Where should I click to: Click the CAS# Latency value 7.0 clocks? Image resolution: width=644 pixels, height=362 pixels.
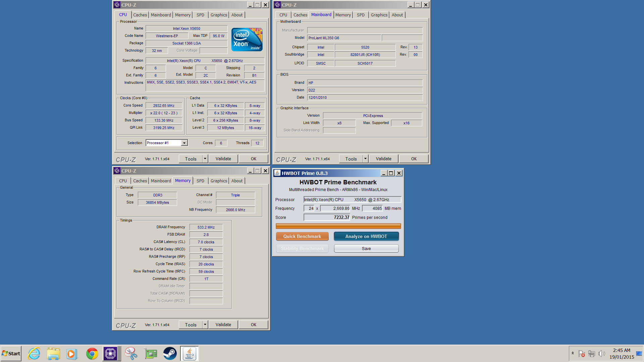(206, 242)
